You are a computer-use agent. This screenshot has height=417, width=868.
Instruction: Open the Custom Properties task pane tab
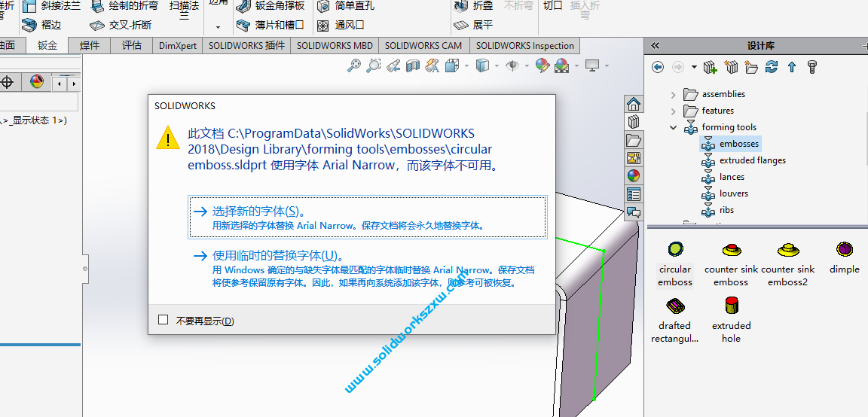point(634,194)
